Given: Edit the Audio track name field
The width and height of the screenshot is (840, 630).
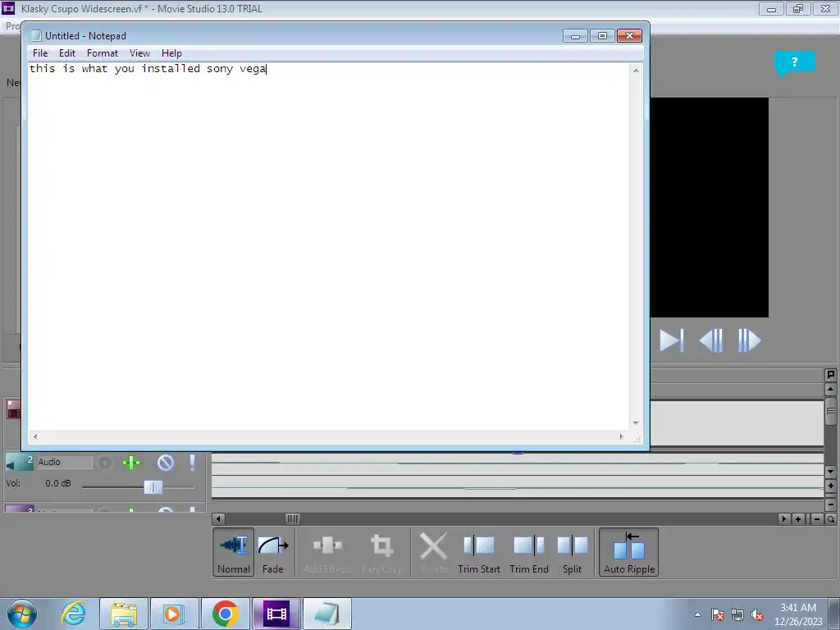Looking at the screenshot, I should 64,462.
